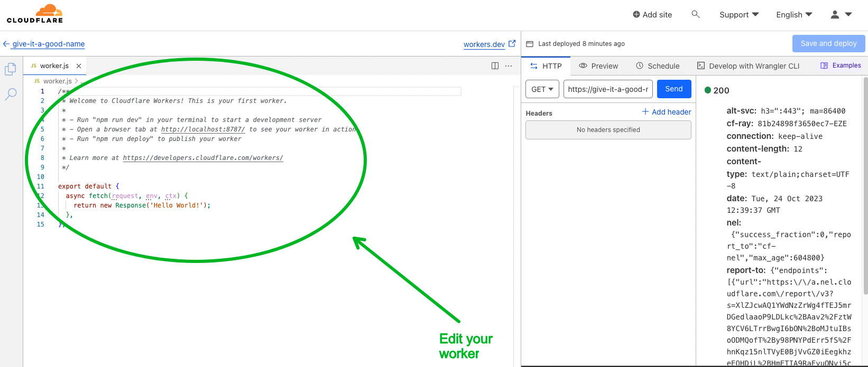868x367 pixels.
Task: Click the Send request button
Action: (674, 89)
